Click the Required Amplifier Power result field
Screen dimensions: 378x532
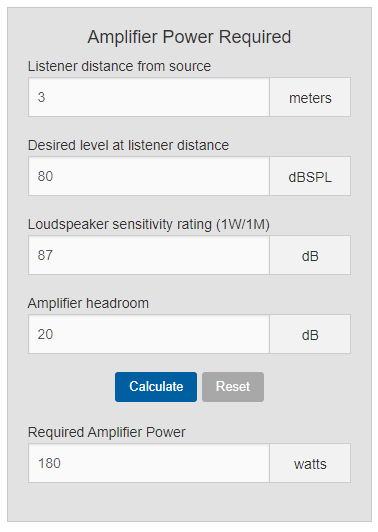[x=149, y=463]
